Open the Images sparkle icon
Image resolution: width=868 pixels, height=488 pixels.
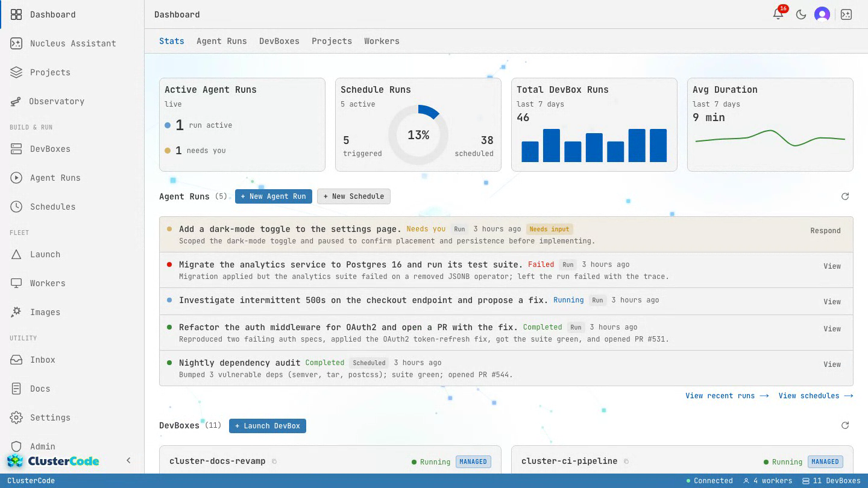pyautogui.click(x=16, y=312)
